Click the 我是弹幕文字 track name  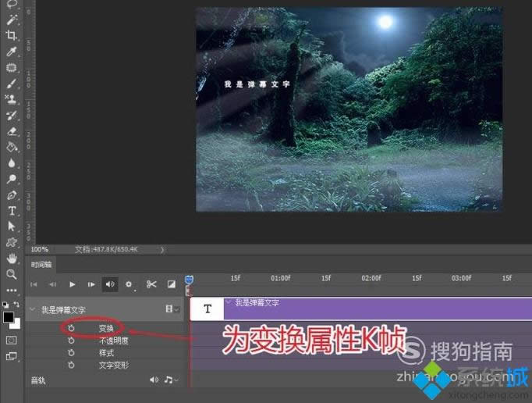point(63,309)
